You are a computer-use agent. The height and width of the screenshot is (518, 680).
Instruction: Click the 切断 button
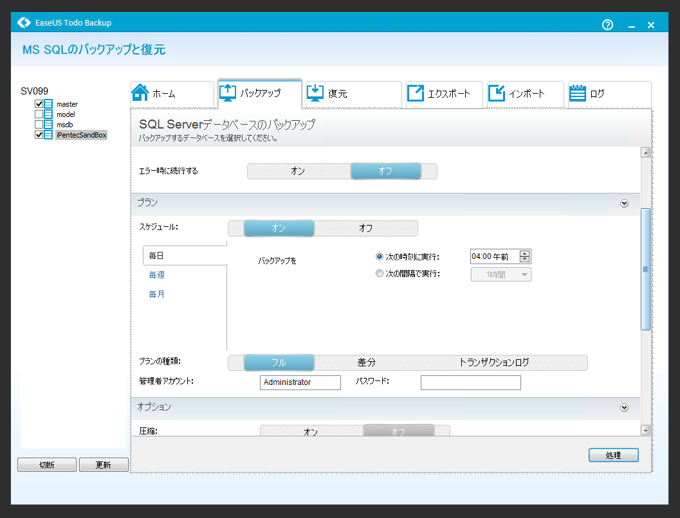[47, 465]
